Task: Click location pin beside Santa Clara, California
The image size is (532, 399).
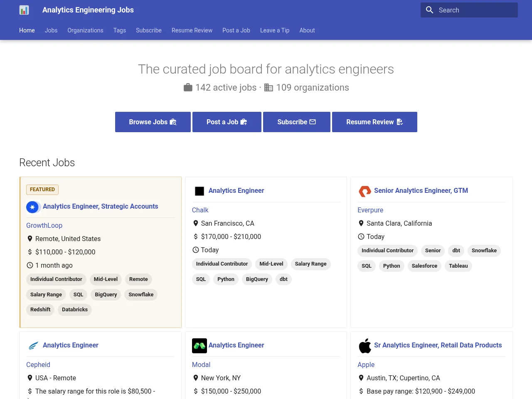Action: coord(361,223)
